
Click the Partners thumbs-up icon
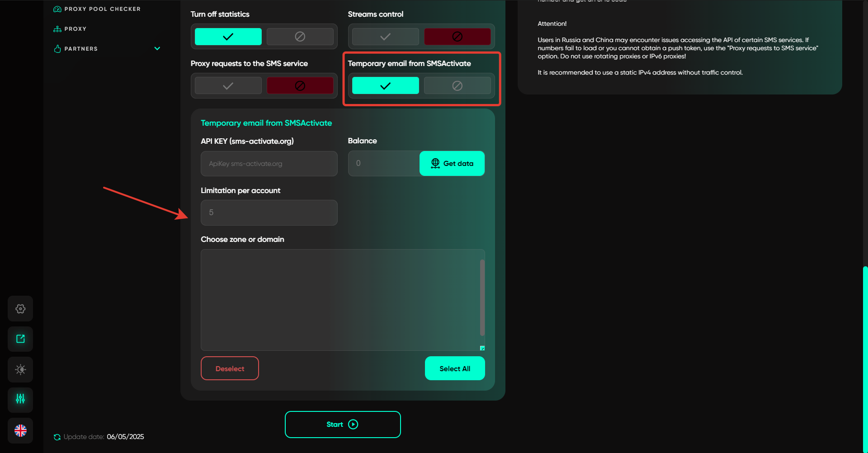[x=57, y=49]
